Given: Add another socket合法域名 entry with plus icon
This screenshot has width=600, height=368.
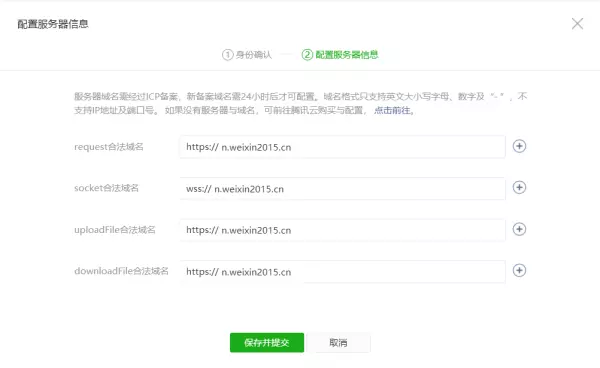Looking at the screenshot, I should [519, 187].
